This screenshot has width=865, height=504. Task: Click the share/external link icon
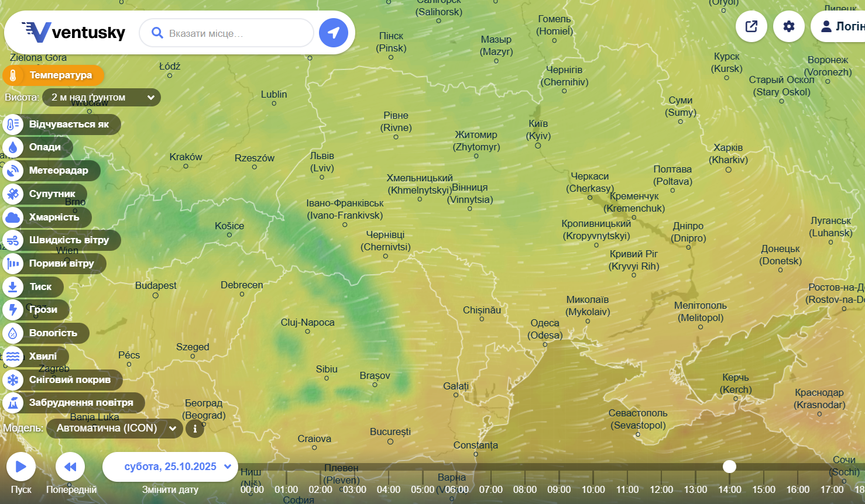(x=751, y=26)
